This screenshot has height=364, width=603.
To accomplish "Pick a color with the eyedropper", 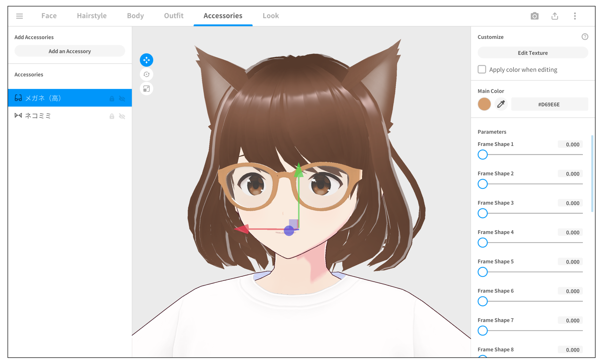I will [501, 104].
